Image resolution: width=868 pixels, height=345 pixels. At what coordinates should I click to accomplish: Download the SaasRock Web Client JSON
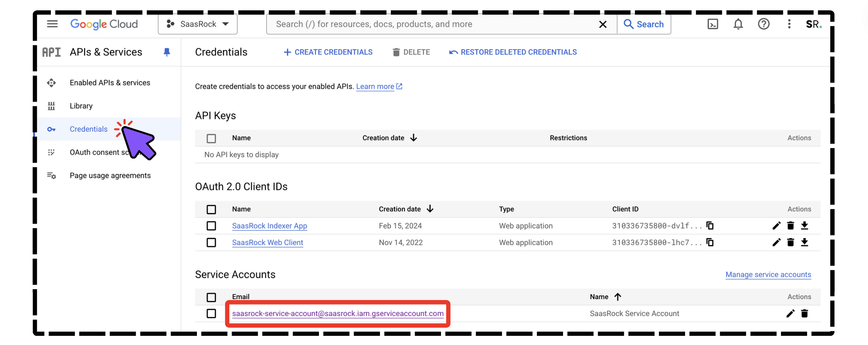[805, 243]
